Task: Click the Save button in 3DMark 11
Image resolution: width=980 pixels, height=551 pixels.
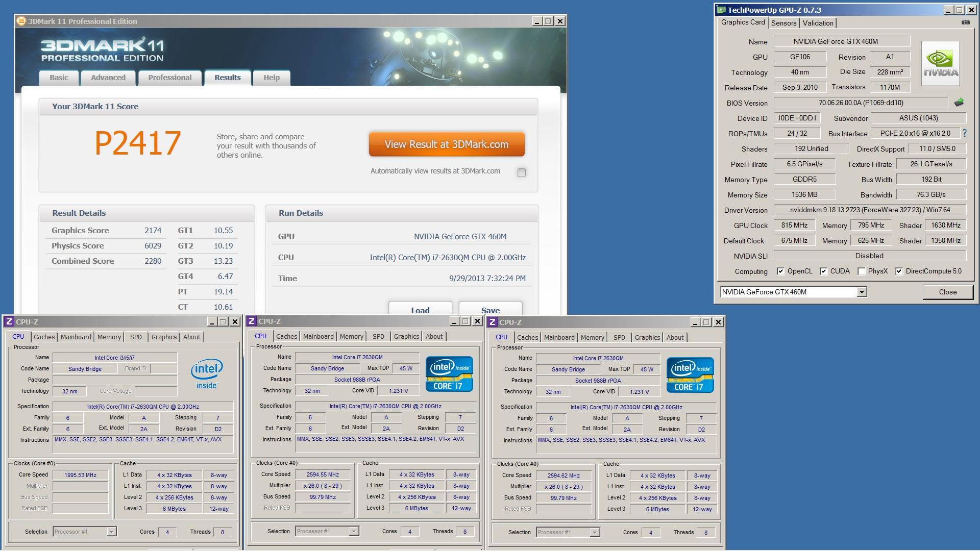Action: click(491, 308)
